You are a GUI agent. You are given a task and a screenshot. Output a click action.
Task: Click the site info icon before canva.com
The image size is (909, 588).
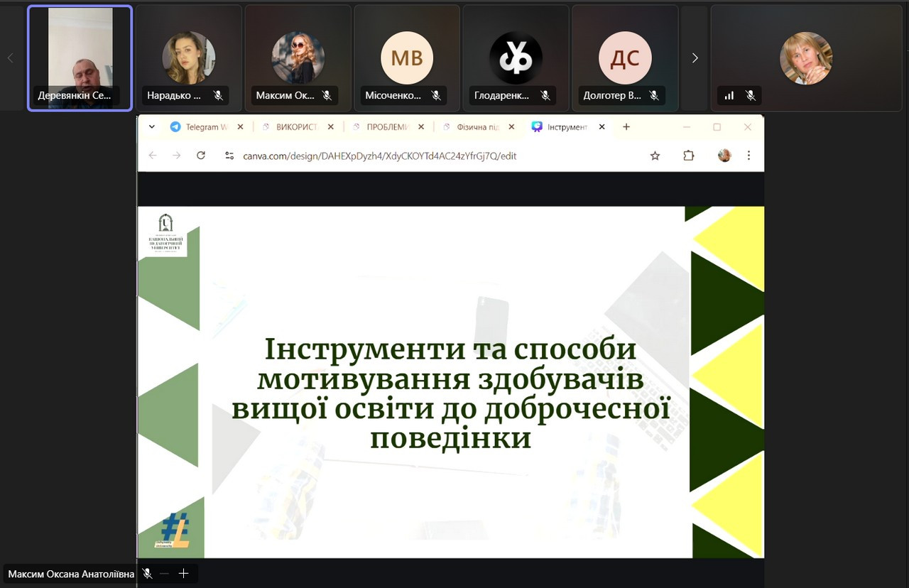click(x=229, y=156)
